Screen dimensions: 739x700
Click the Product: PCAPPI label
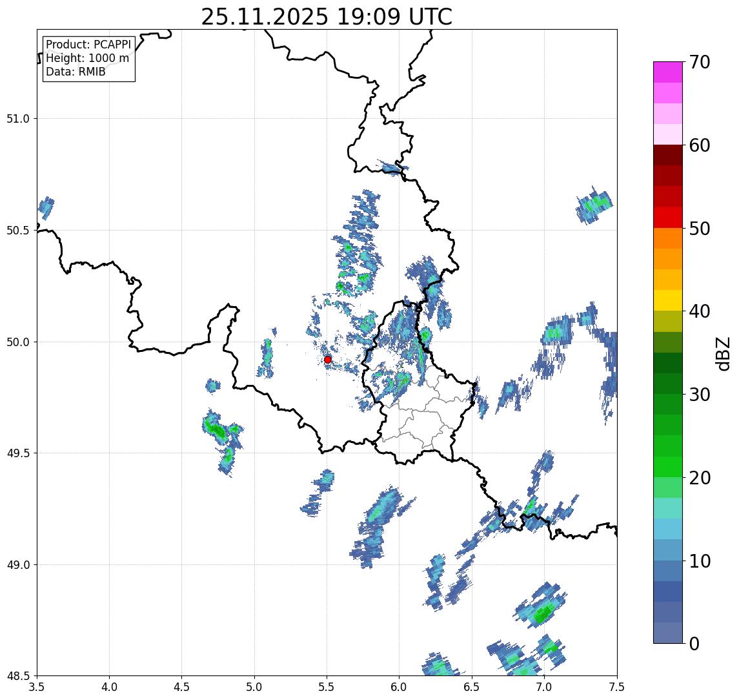(88, 45)
